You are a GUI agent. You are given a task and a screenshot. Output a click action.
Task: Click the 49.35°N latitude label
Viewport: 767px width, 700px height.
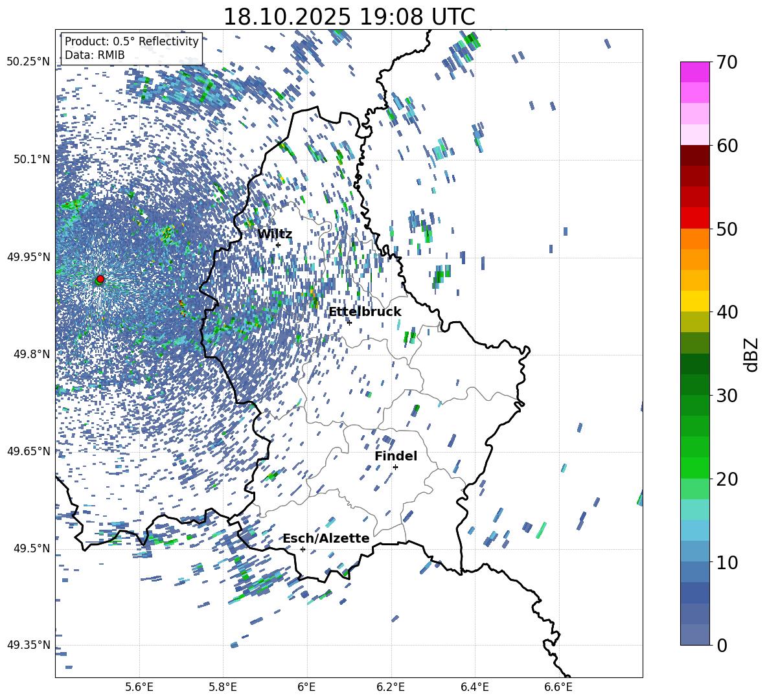pos(29,645)
